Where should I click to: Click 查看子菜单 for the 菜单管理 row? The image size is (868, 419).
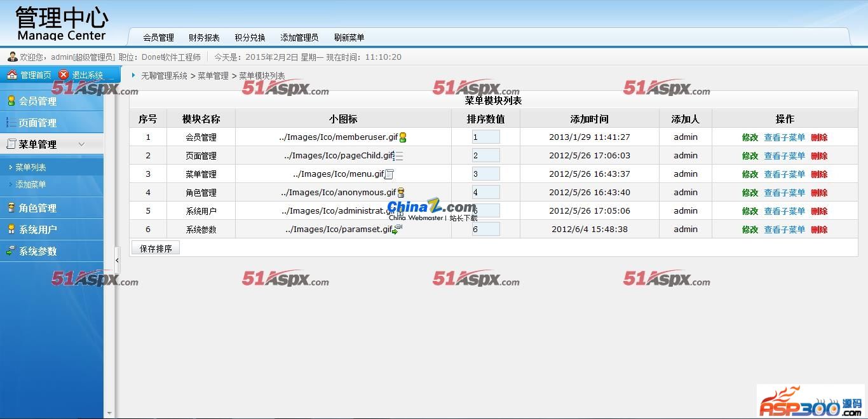784,174
